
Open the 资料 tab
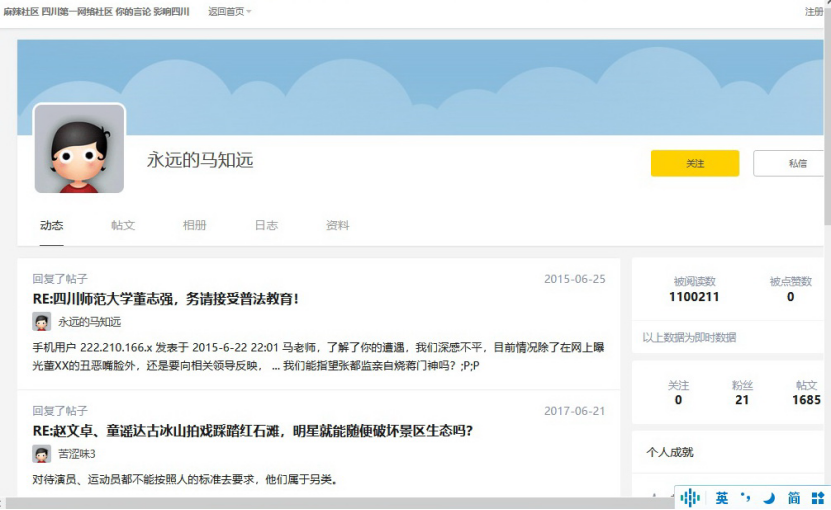pos(338,225)
